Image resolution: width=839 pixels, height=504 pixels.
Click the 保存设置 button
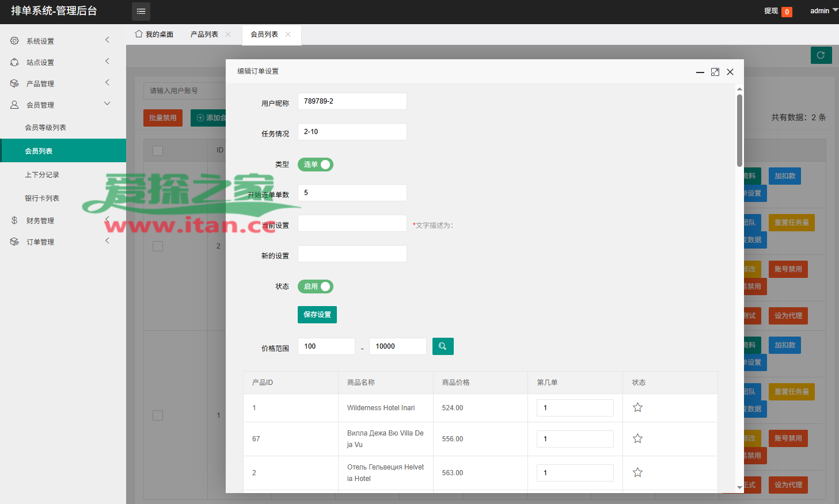[x=317, y=315]
